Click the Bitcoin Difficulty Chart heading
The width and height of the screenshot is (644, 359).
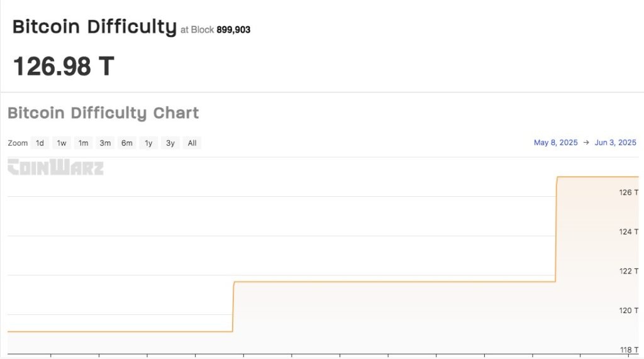103,113
